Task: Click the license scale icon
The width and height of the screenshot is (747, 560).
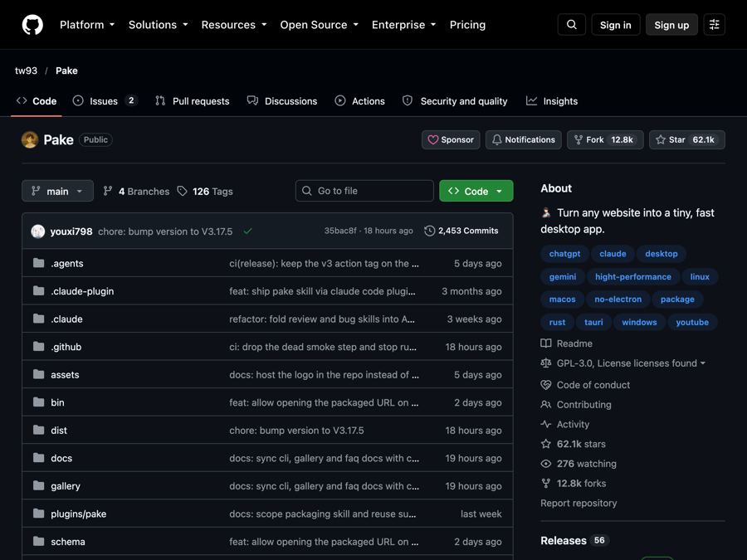Action: click(545, 363)
